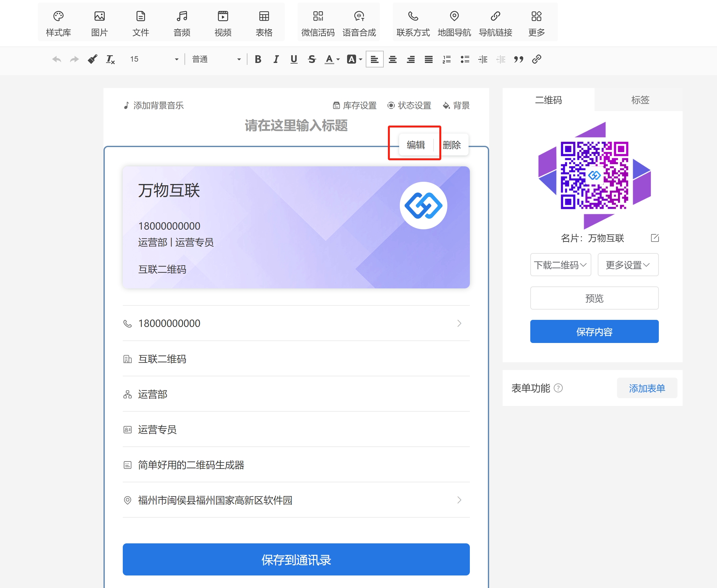717x588 pixels.
Task: Add a 导航链接 navigation link
Action: click(495, 23)
